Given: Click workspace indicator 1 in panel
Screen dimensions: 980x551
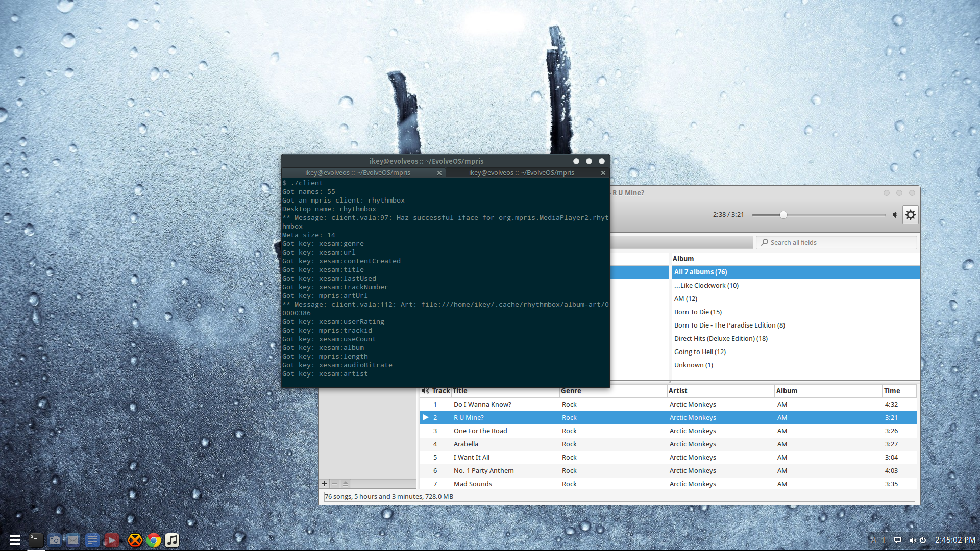Looking at the screenshot, I should point(883,540).
